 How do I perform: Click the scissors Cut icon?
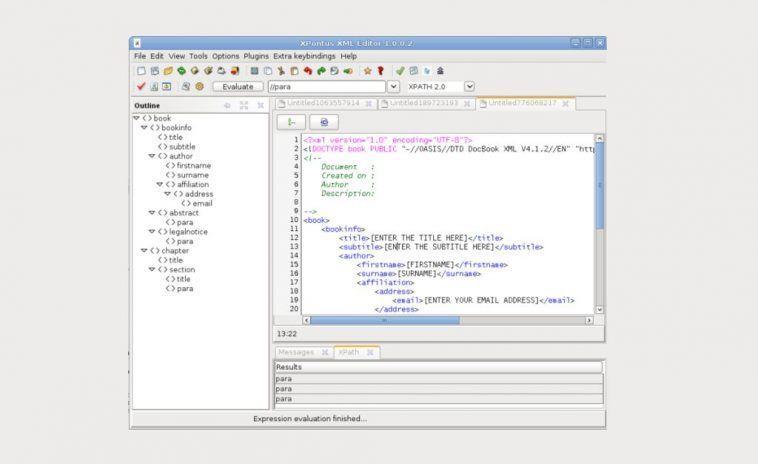point(281,71)
